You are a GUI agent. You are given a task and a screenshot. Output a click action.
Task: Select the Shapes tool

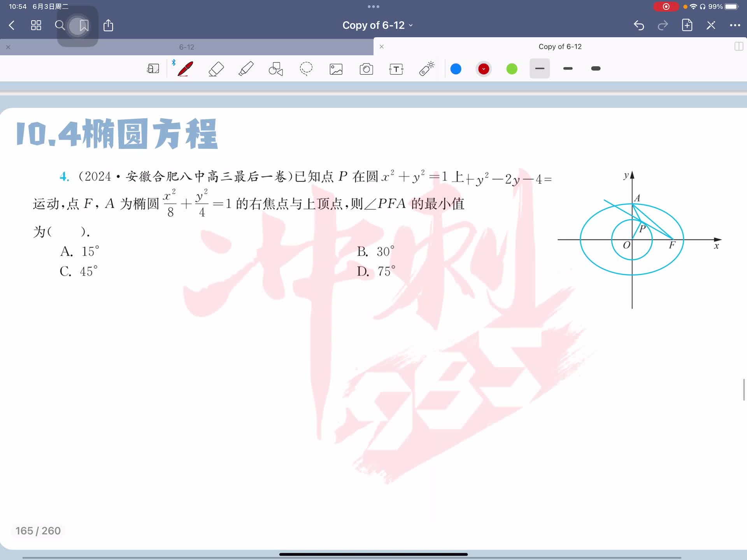point(276,69)
